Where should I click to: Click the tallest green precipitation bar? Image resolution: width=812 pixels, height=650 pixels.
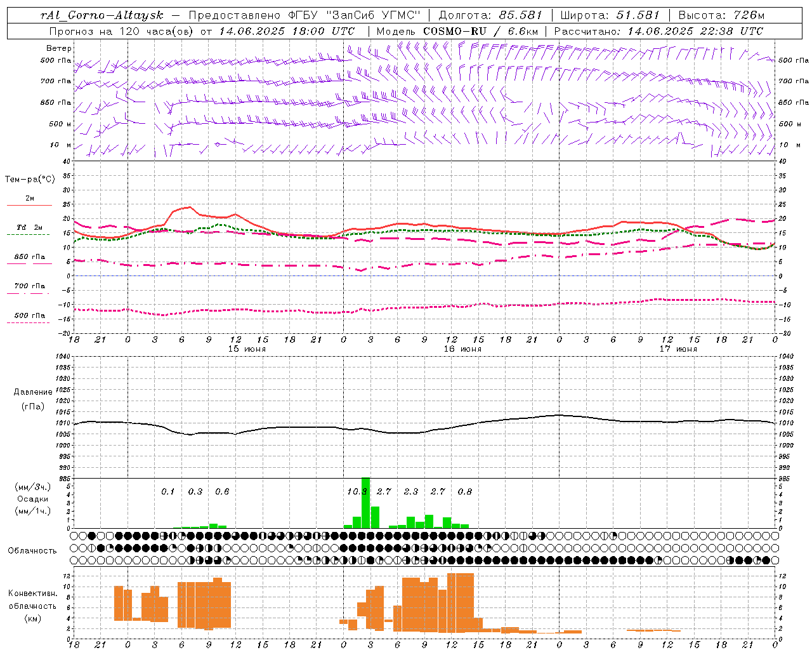[366, 503]
